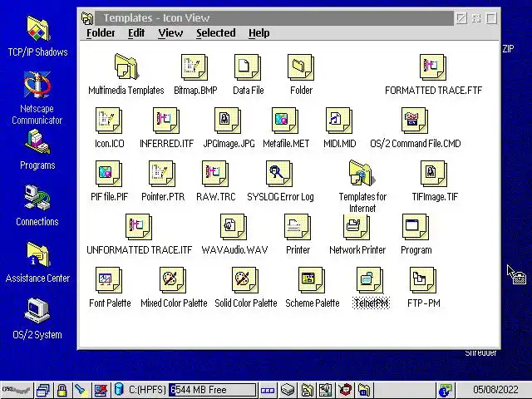
Task: Select the TIFImage.TIF template
Action: [x=434, y=174]
